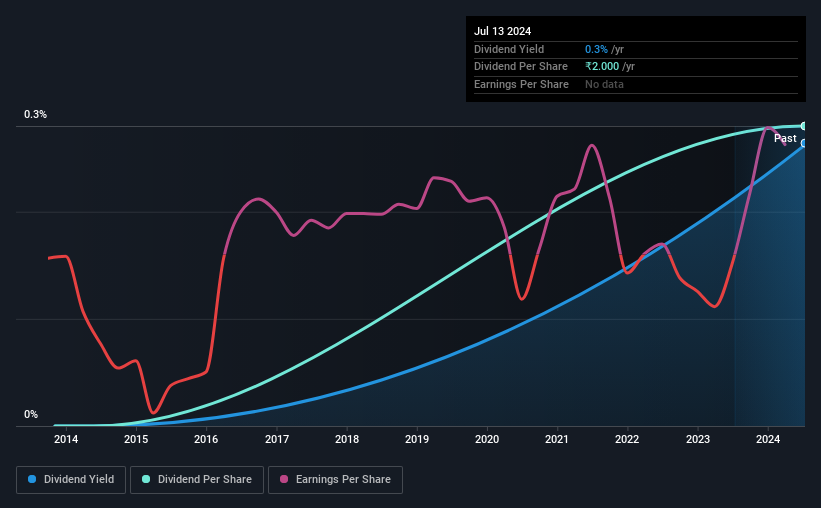This screenshot has width=821, height=508.
Task: Click the blue Dividend Yield legend dot
Action: pos(32,479)
